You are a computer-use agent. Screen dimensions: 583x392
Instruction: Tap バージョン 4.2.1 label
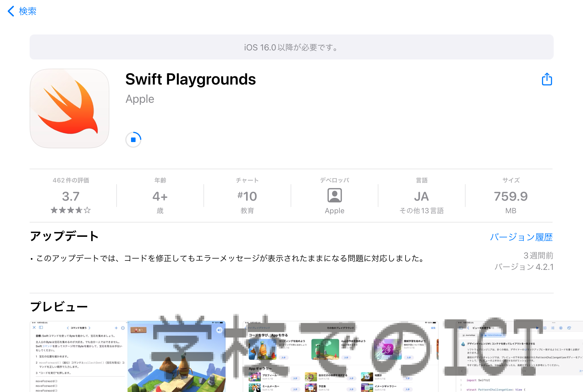tap(524, 267)
